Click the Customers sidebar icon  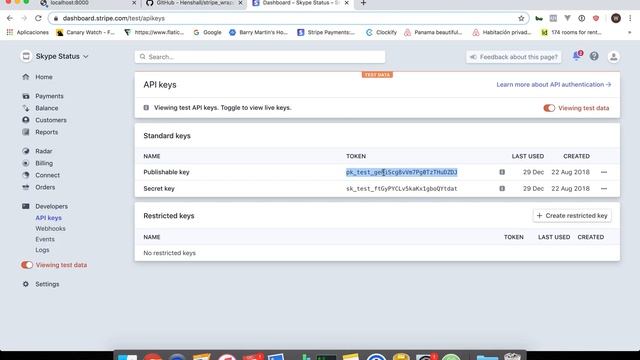(x=26, y=120)
